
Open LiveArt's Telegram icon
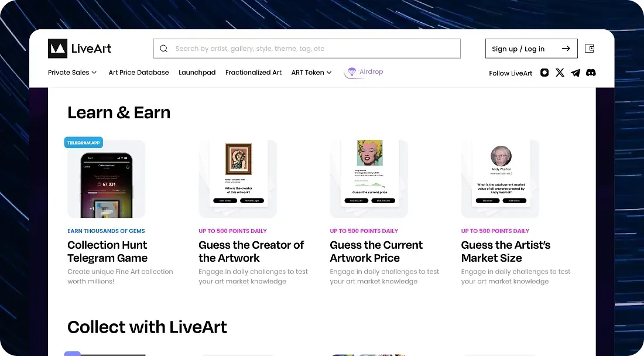[576, 73]
